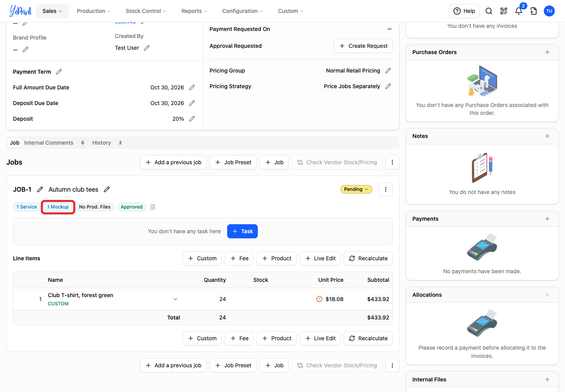The height and width of the screenshot is (392, 565).
Task: Click the unit price warning icon
Action: [319, 299]
